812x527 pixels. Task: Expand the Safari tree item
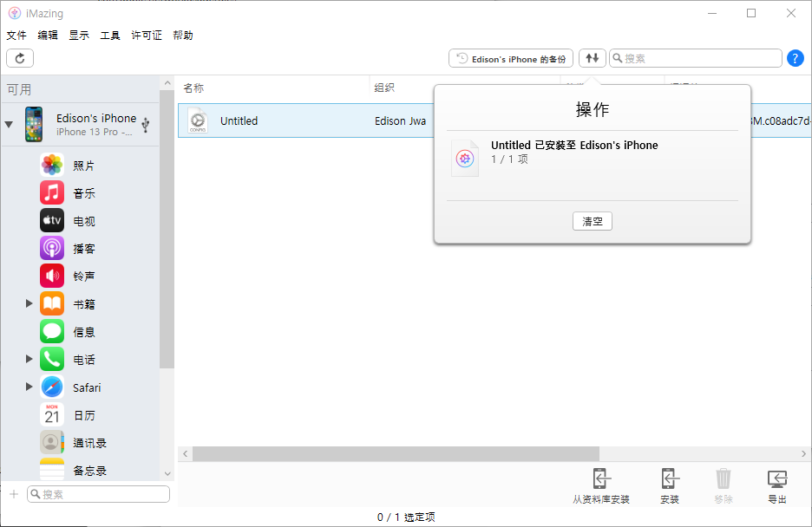29,387
